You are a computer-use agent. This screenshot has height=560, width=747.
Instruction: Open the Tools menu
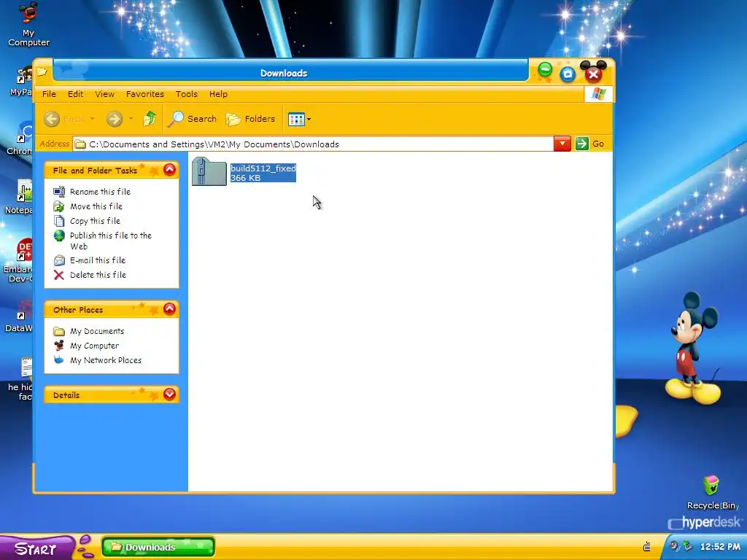tap(186, 94)
